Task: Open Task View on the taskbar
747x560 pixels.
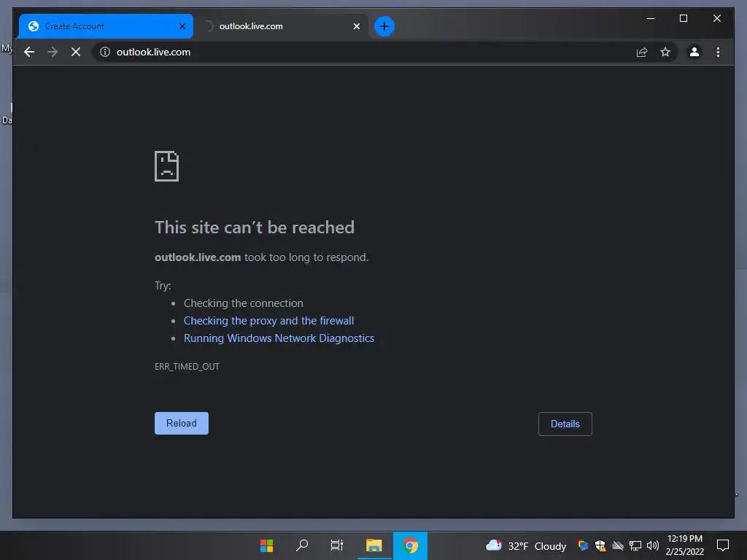Action: tap(337, 545)
